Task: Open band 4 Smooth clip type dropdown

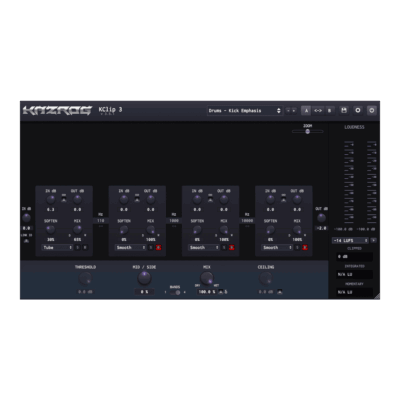Action: pyautogui.click(x=277, y=247)
